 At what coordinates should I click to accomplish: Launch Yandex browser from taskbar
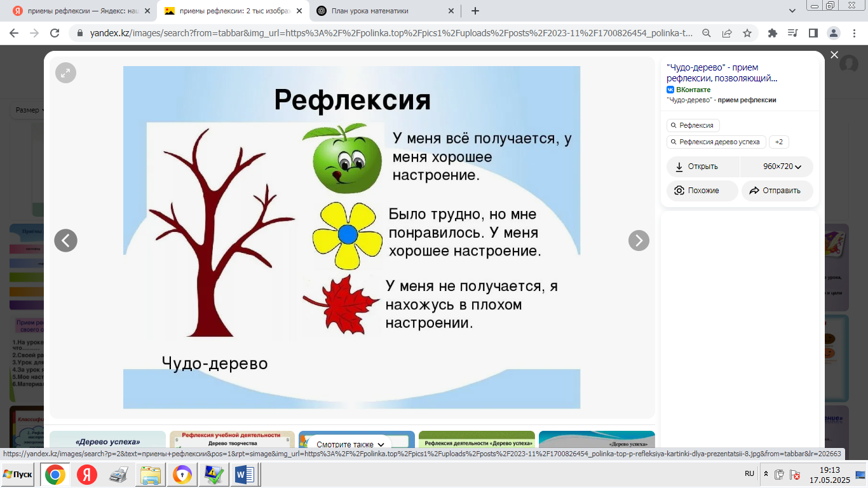87,475
